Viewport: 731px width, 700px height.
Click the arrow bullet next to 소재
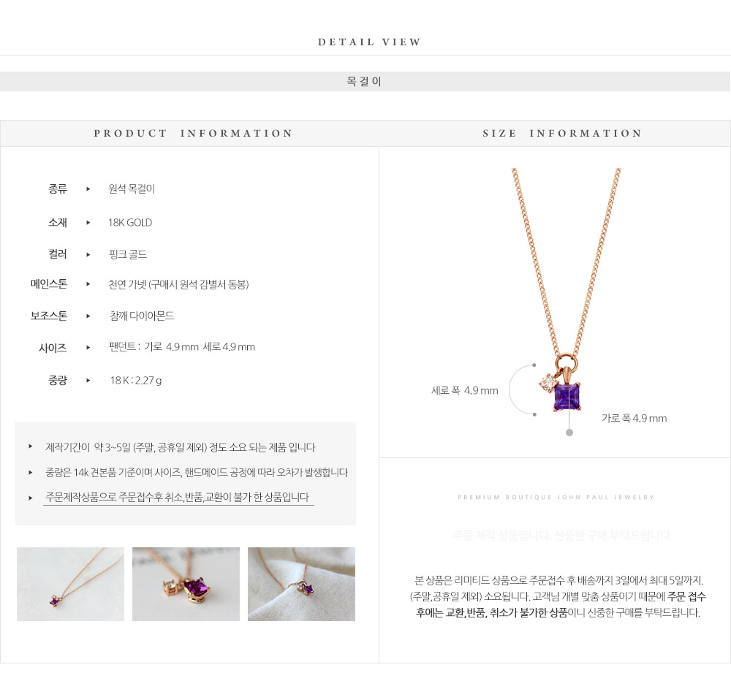point(88,223)
